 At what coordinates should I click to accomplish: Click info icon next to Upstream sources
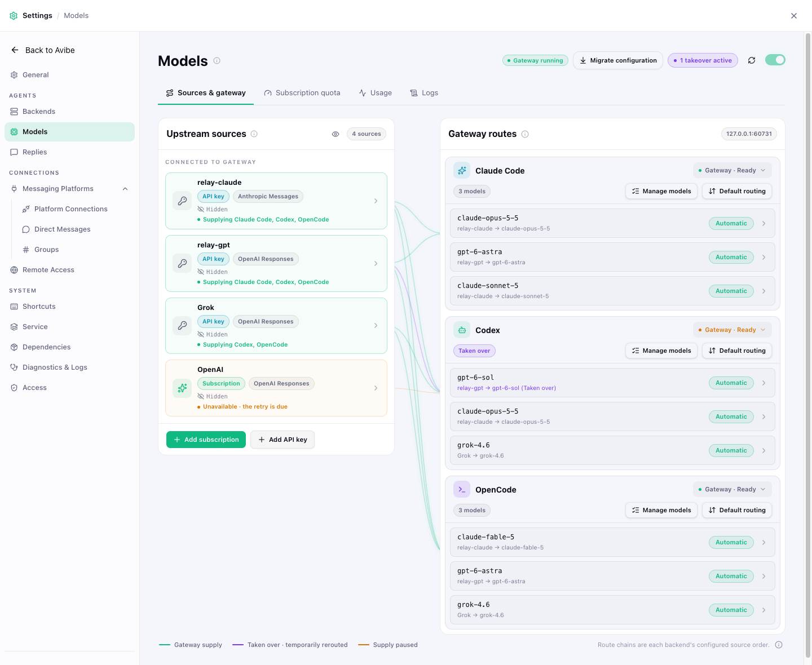click(x=254, y=134)
